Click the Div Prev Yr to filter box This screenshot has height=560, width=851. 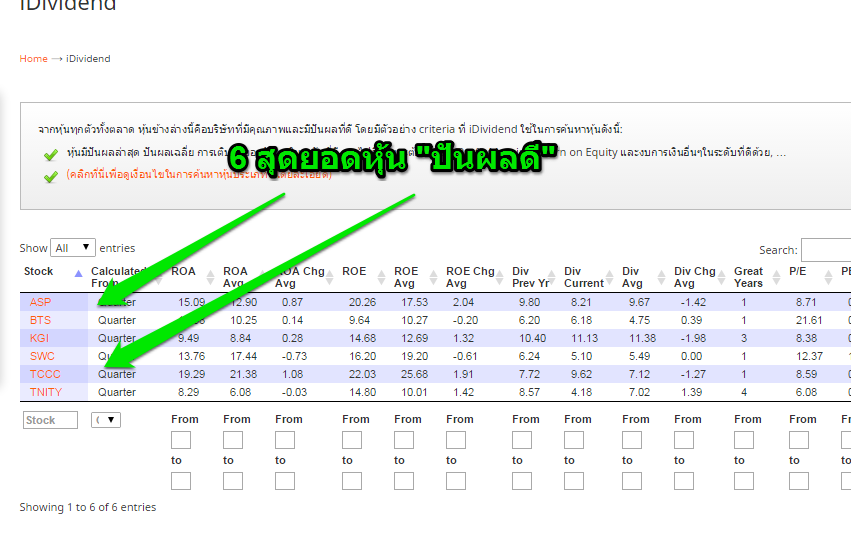[522, 481]
